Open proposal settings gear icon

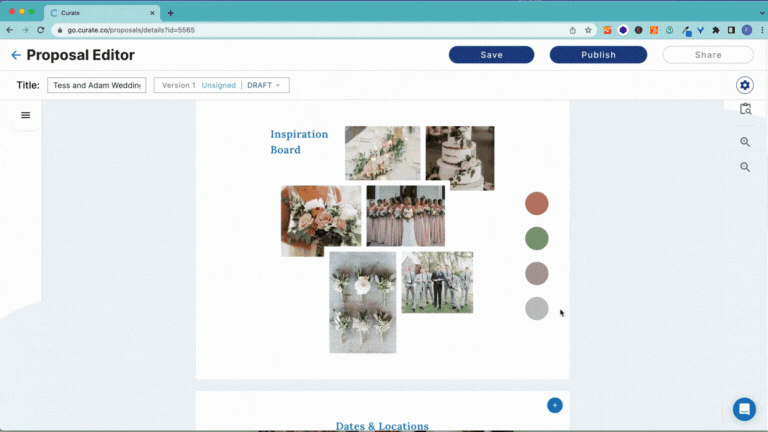(744, 86)
